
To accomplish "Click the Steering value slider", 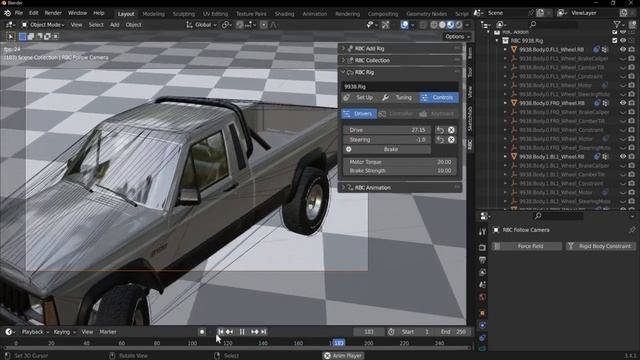I will (x=387, y=140).
